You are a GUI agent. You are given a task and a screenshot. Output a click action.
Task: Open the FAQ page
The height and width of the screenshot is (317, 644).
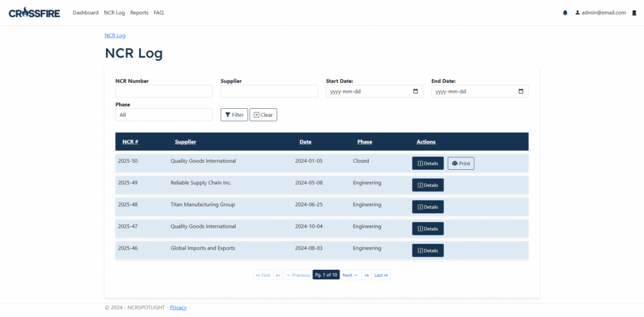[x=158, y=13]
